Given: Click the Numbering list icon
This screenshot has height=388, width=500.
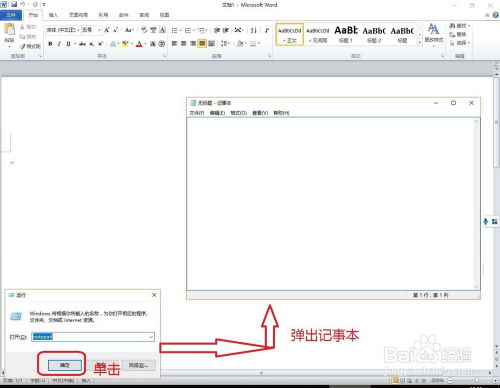Looking at the screenshot, I should point(188,30).
